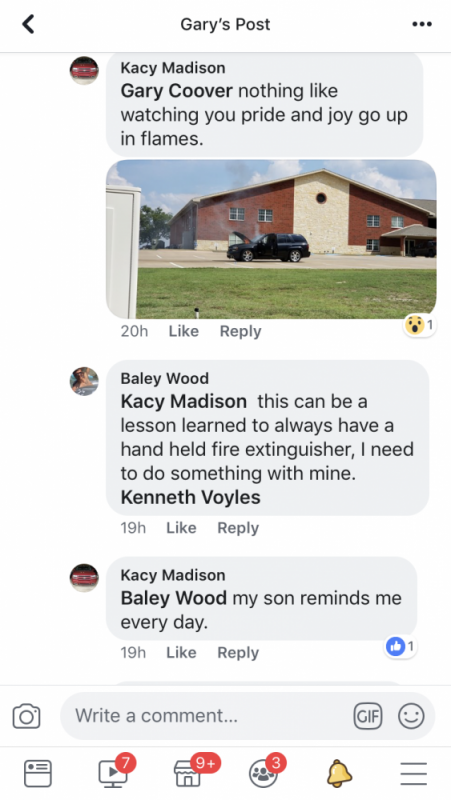Open the Groups tab
Image resolution: width=451 pixels, height=800 pixels.
point(265,771)
